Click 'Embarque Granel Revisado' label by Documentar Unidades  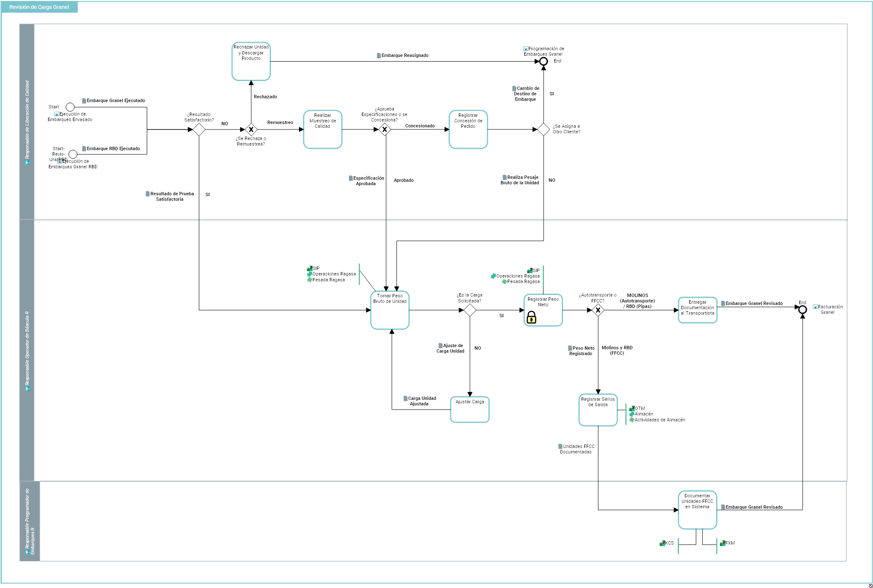tap(754, 507)
